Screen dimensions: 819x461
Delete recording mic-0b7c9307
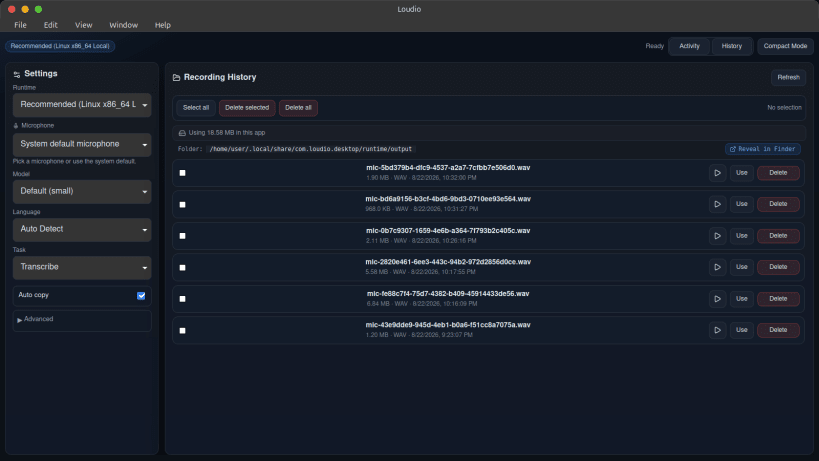pos(778,236)
